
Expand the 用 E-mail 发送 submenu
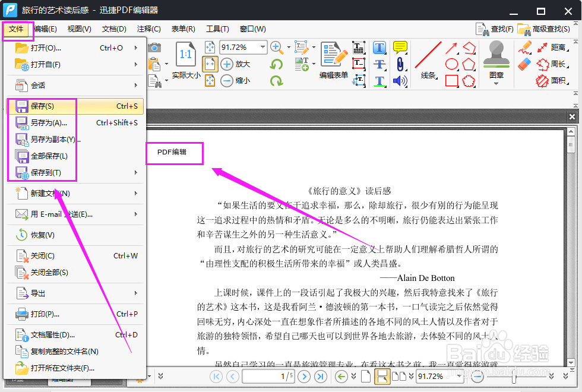point(75,214)
